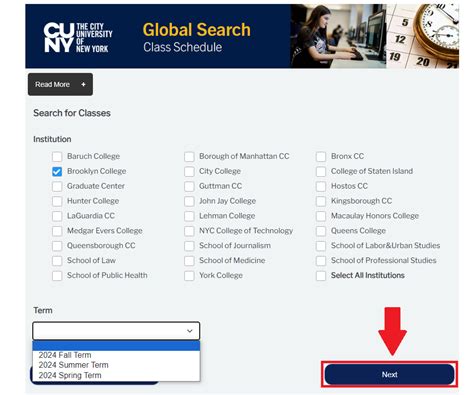
Task: Click the Next button
Action: (389, 374)
